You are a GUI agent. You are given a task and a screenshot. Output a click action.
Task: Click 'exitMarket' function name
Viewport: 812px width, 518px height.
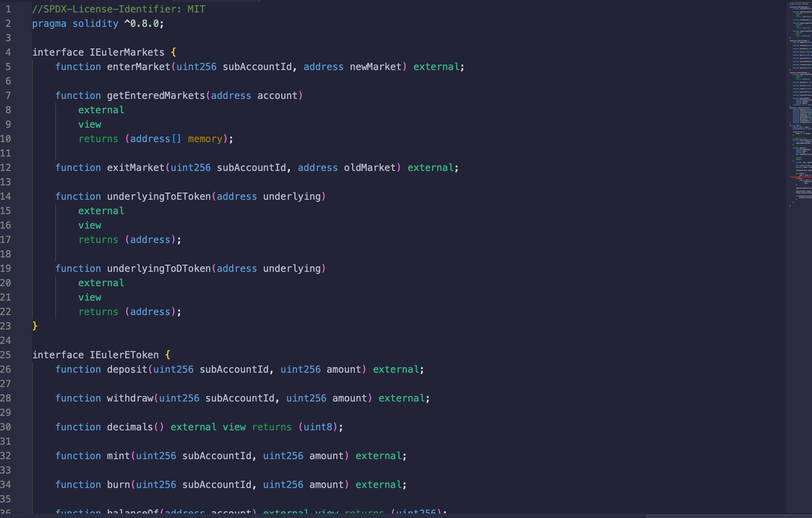(x=136, y=167)
